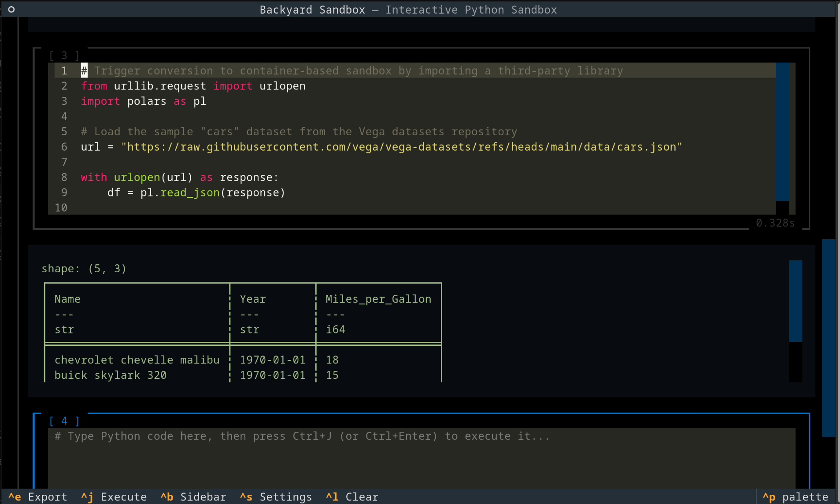The height and width of the screenshot is (504, 840).
Task: Toggle the ^b Sidebar footer command
Action: 193,497
